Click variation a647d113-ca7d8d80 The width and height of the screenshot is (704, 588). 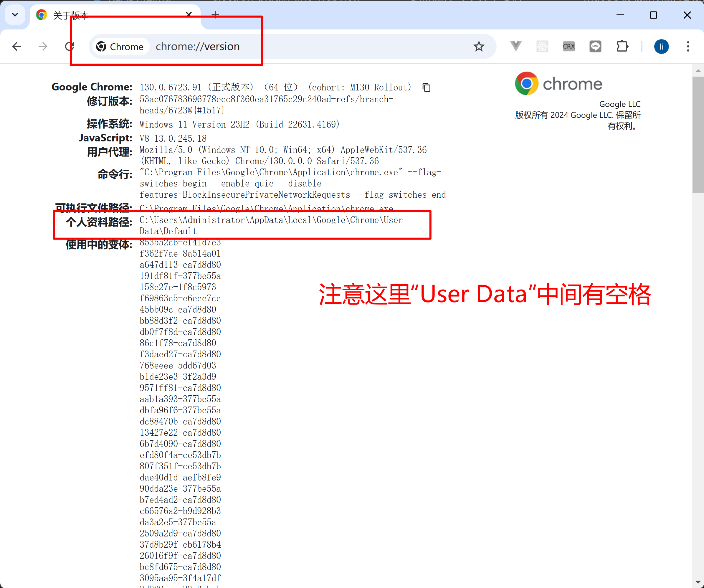(180, 265)
